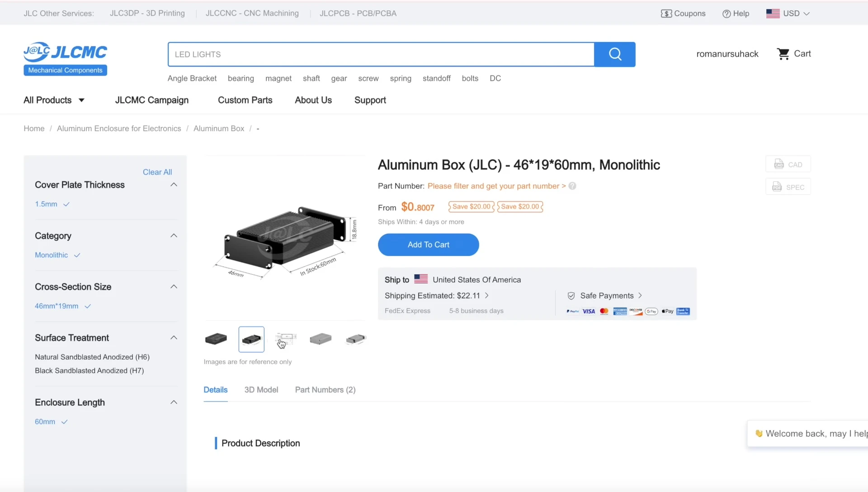Click the JLCMC logo

pos(65,58)
